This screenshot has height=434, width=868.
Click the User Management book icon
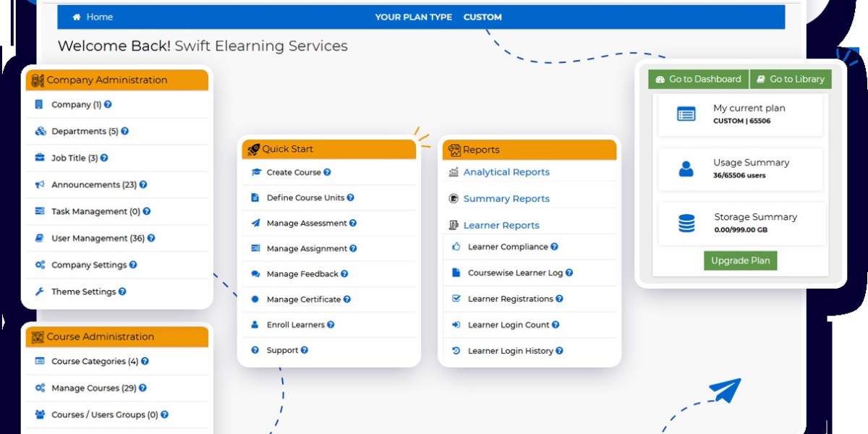coord(40,238)
